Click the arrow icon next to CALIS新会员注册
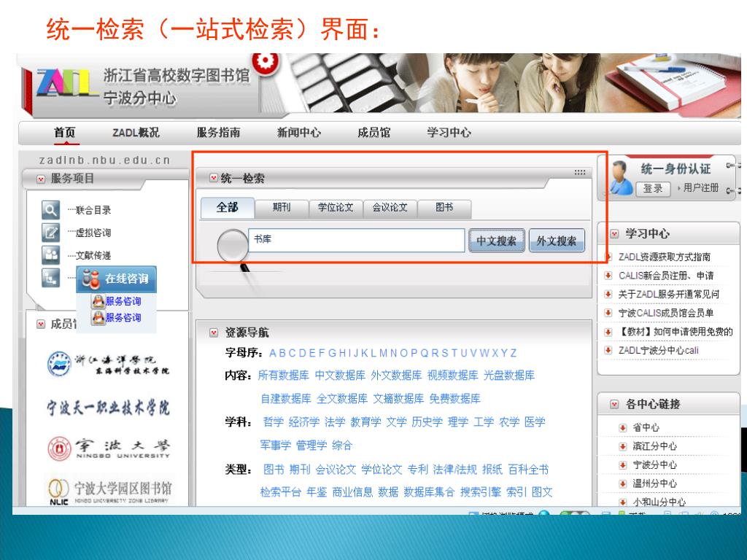The image size is (747, 560). click(608, 275)
